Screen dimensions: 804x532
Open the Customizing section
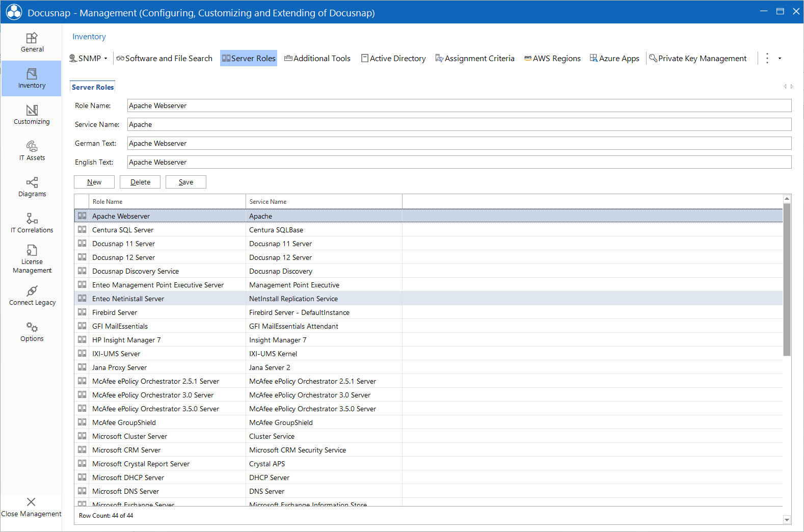pos(32,115)
